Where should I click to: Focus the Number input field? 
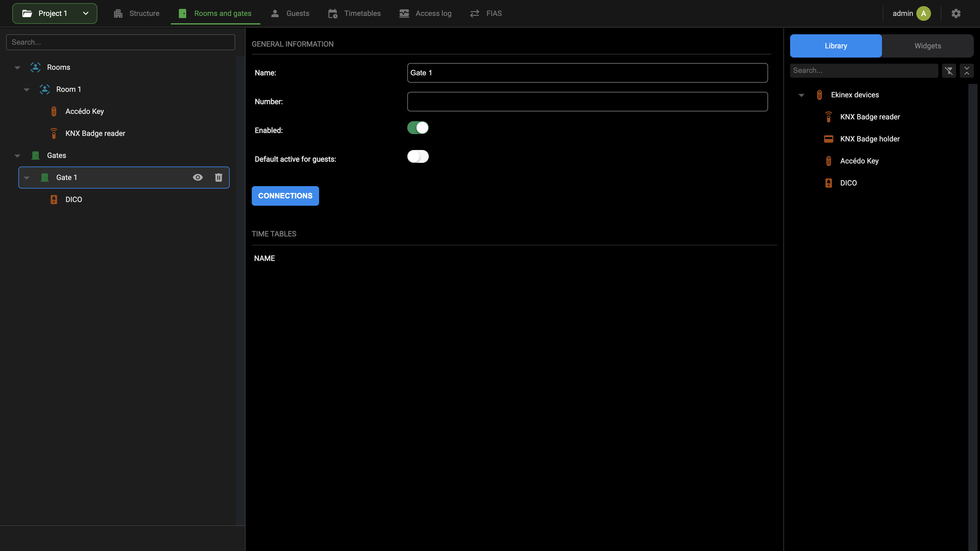587,102
